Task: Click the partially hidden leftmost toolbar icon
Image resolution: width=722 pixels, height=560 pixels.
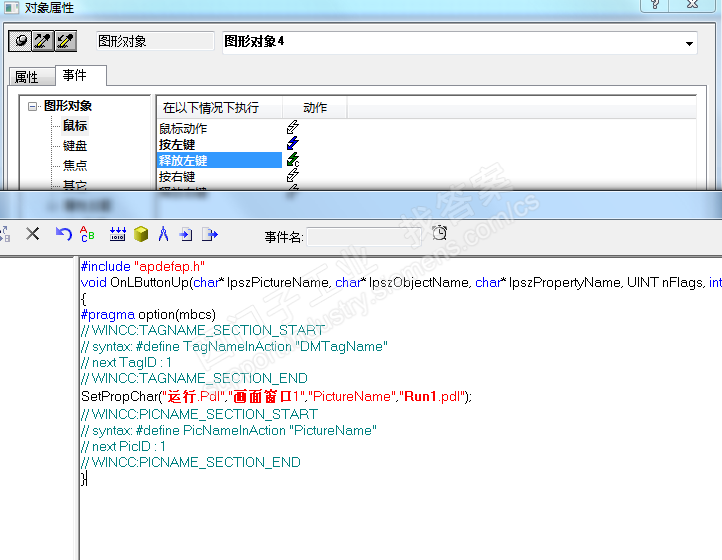Action: click(x=5, y=234)
